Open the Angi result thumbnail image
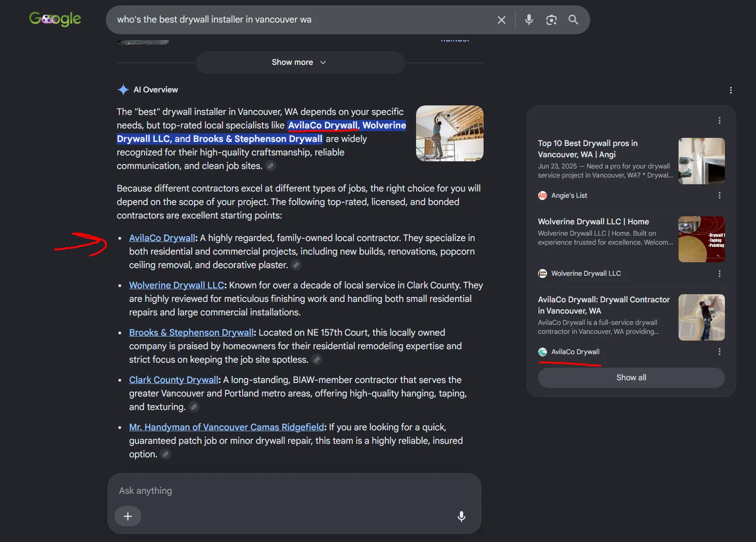Screen dimensions: 756x542 (x=701, y=161)
